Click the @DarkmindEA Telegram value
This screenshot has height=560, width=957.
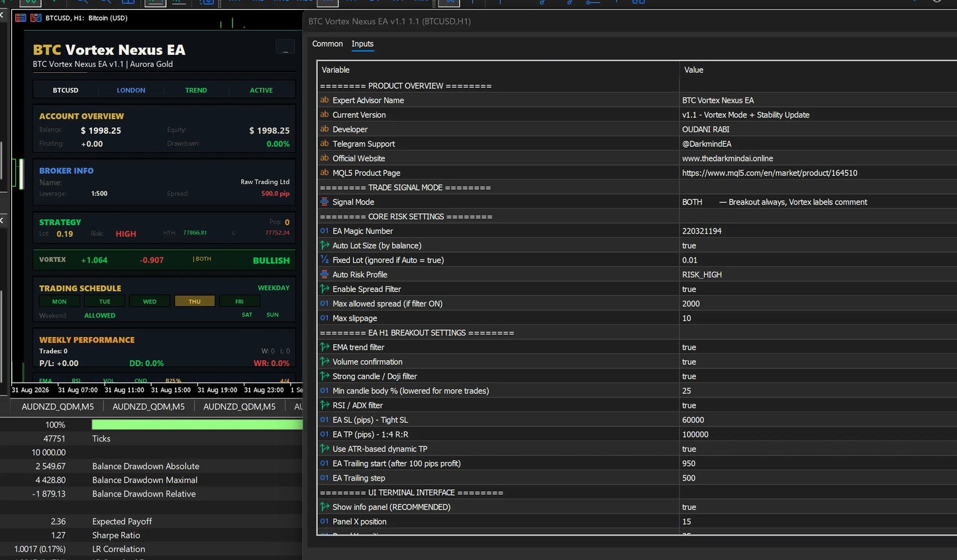click(707, 144)
